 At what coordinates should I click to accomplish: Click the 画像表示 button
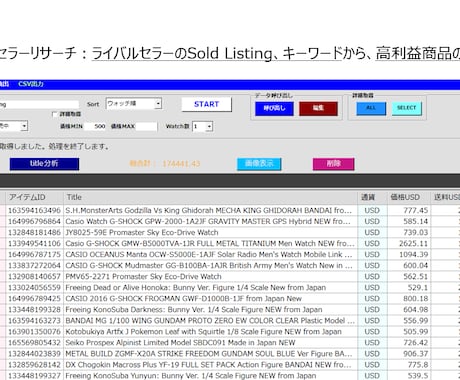click(259, 164)
